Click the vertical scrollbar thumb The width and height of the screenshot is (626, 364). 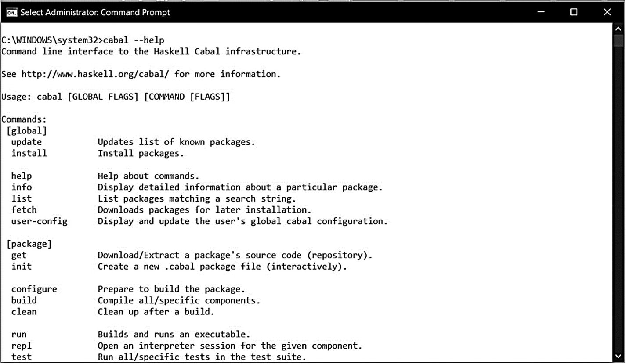pyautogui.click(x=619, y=40)
